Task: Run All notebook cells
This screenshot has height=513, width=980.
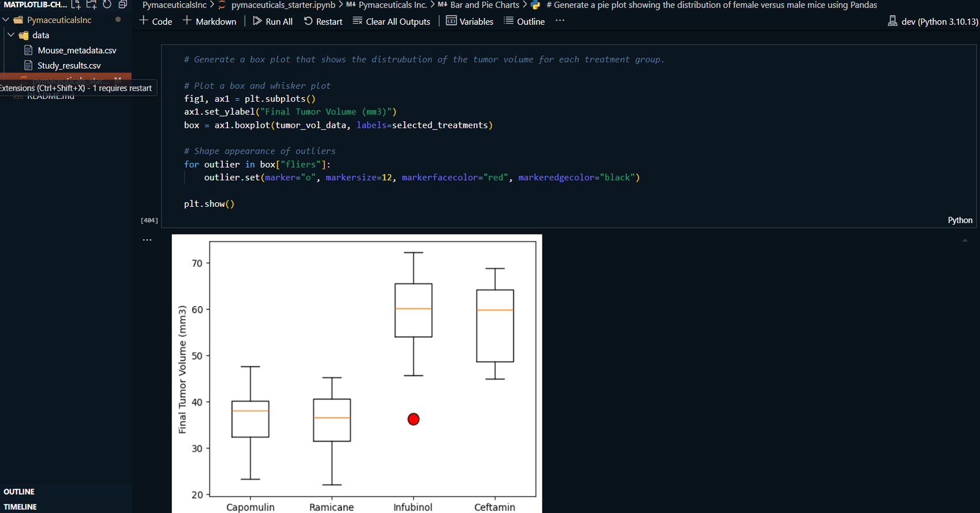Action: (272, 21)
